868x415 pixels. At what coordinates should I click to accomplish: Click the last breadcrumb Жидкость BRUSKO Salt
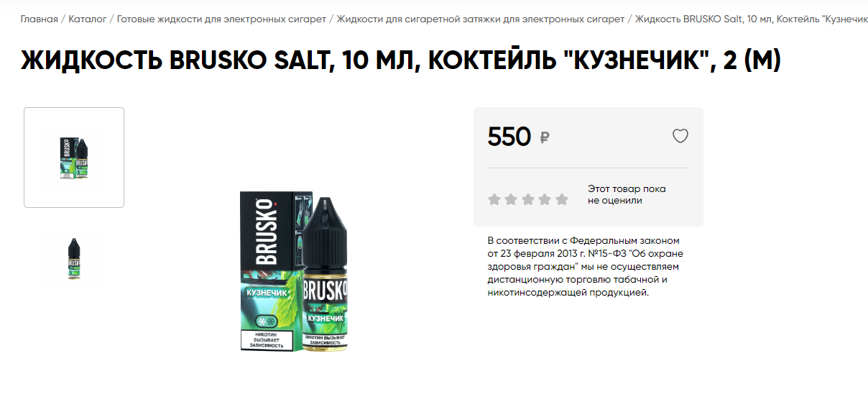752,19
